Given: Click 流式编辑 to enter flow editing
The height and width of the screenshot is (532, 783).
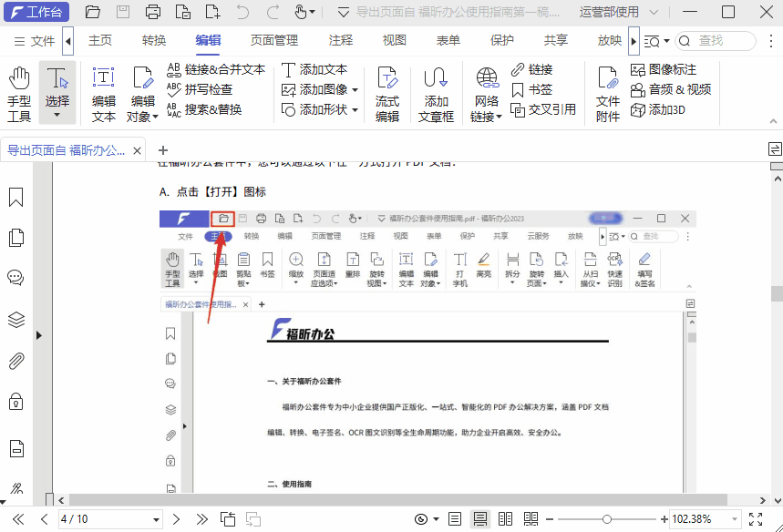Looking at the screenshot, I should (x=388, y=88).
